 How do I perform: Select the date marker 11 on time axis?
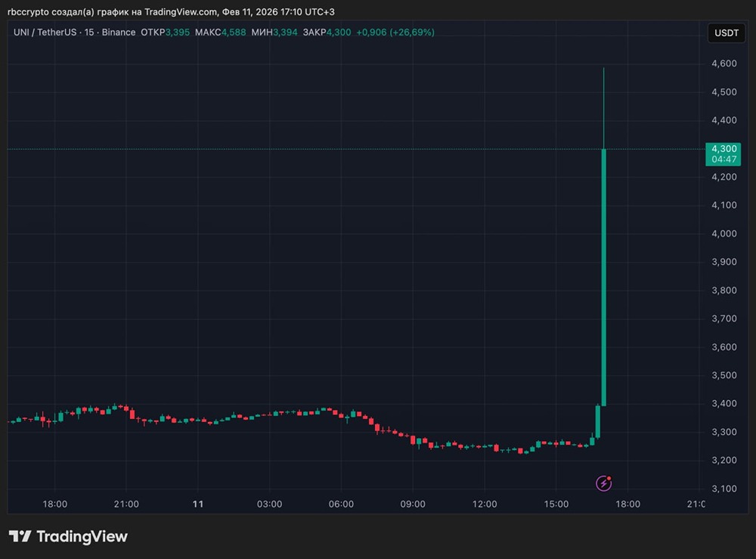click(197, 504)
